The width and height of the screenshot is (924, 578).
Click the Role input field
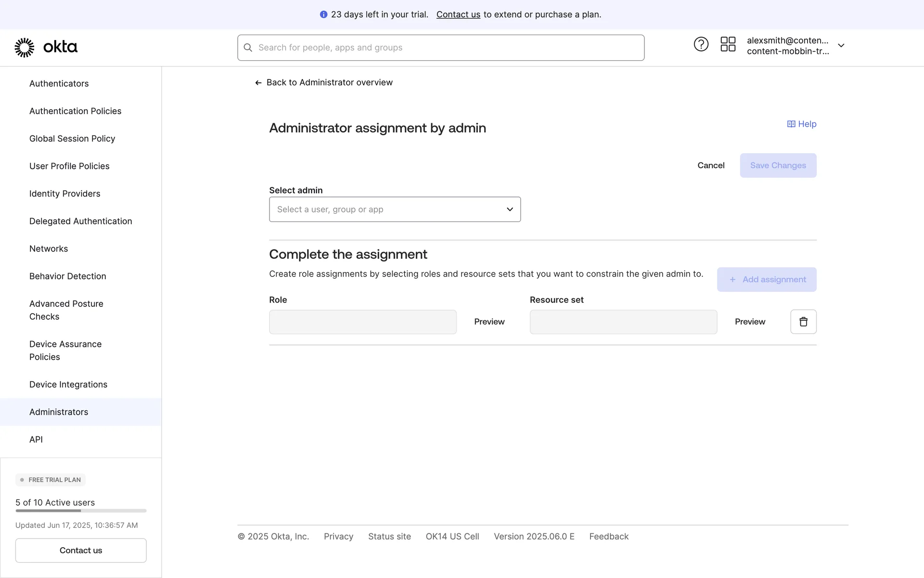pyautogui.click(x=362, y=322)
